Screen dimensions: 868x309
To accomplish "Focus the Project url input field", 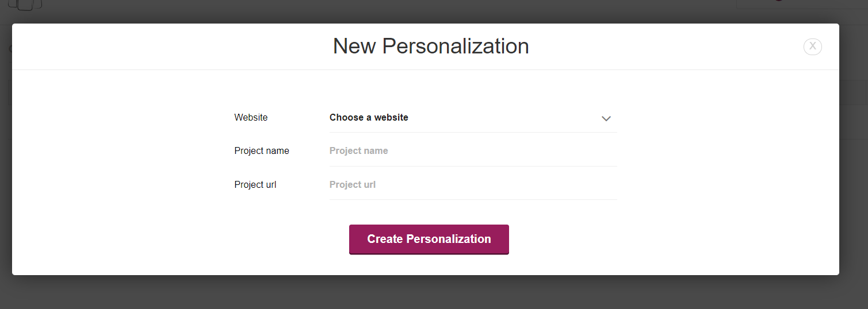I will pyautogui.click(x=473, y=185).
